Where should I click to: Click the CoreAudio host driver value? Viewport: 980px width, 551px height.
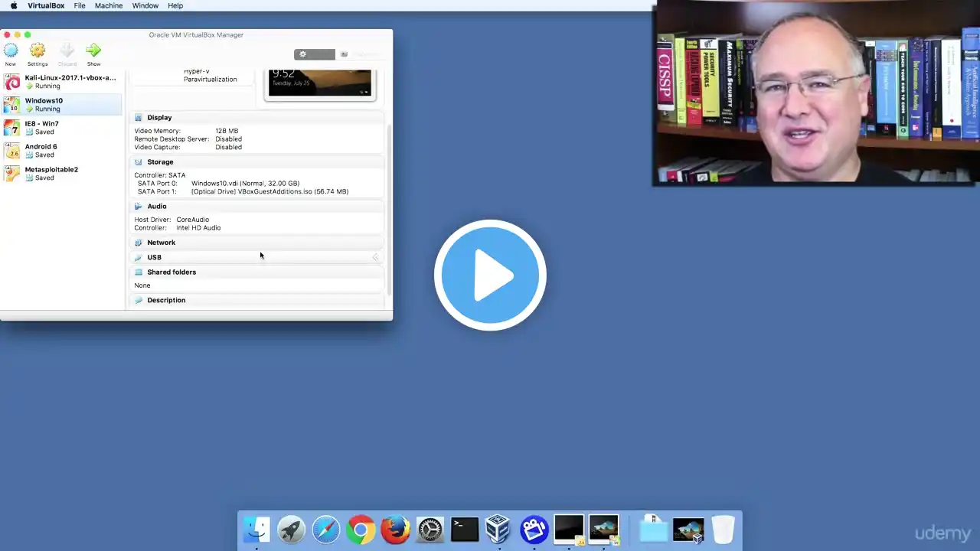coord(193,220)
